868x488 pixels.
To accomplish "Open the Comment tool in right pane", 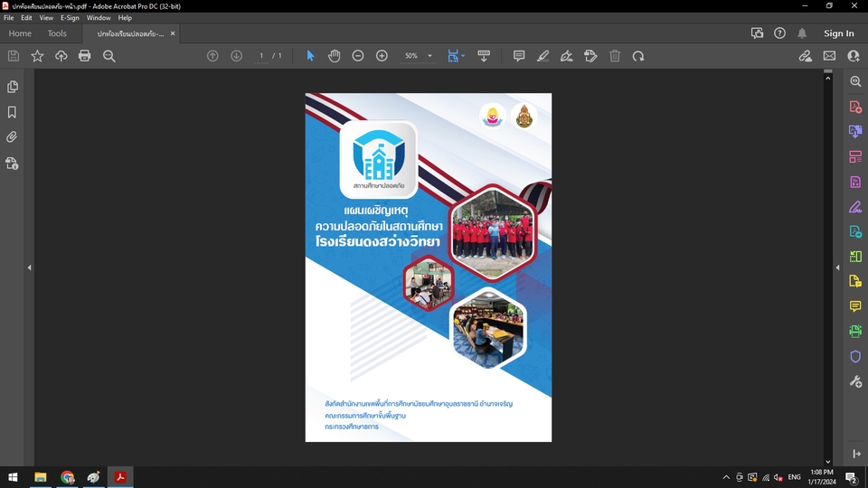I will [855, 306].
